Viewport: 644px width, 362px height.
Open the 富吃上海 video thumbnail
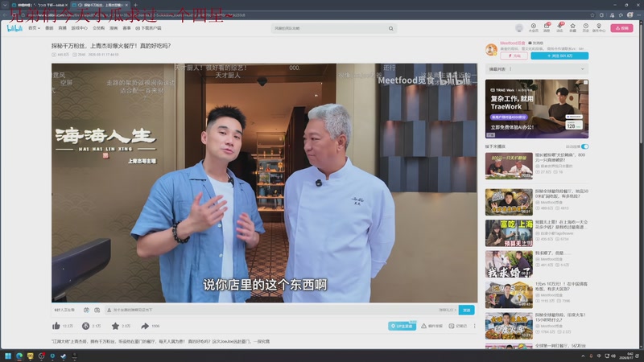tap(509, 233)
